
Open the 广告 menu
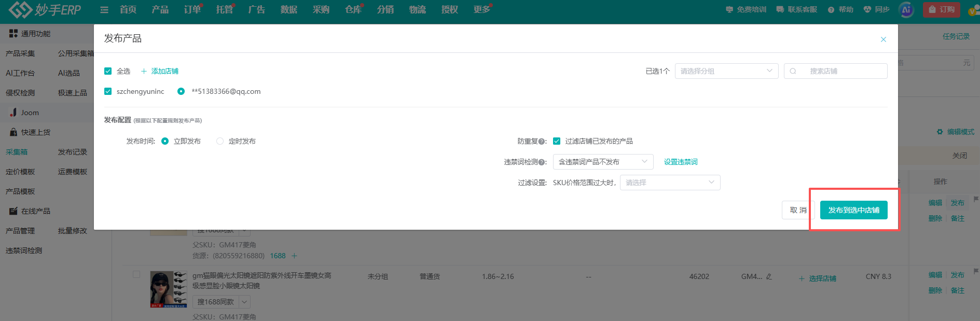[x=256, y=10]
